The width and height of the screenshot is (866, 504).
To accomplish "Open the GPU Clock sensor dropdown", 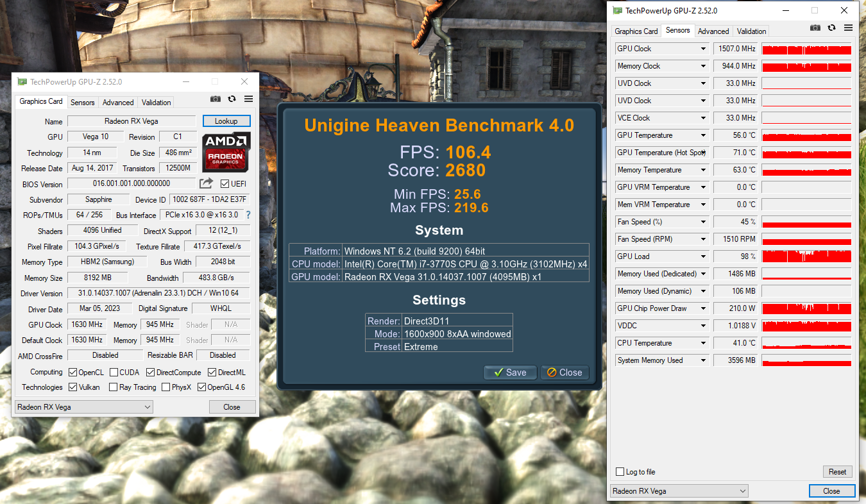I will click(x=704, y=49).
